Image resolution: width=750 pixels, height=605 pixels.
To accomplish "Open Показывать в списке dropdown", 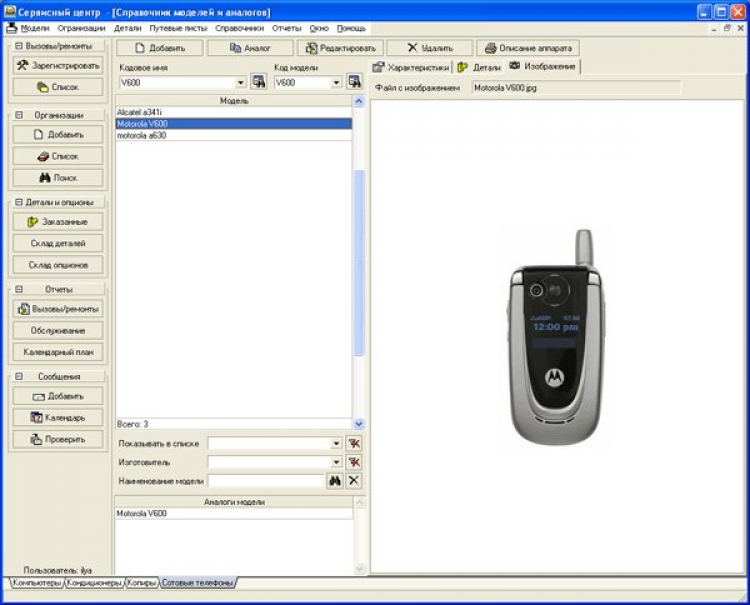I will pyautogui.click(x=336, y=443).
